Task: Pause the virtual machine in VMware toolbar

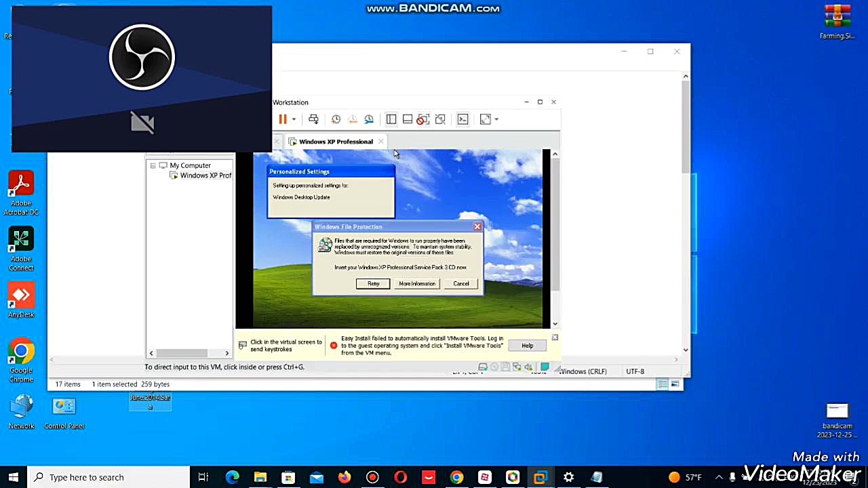Action: 283,119
